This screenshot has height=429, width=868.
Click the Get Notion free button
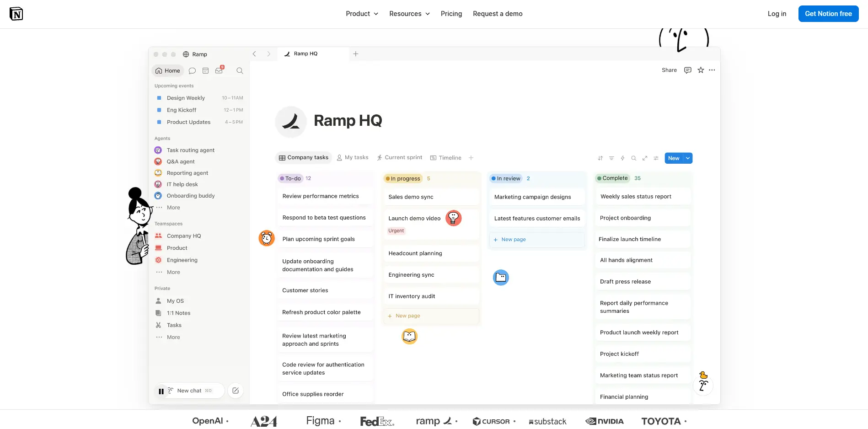click(x=828, y=14)
